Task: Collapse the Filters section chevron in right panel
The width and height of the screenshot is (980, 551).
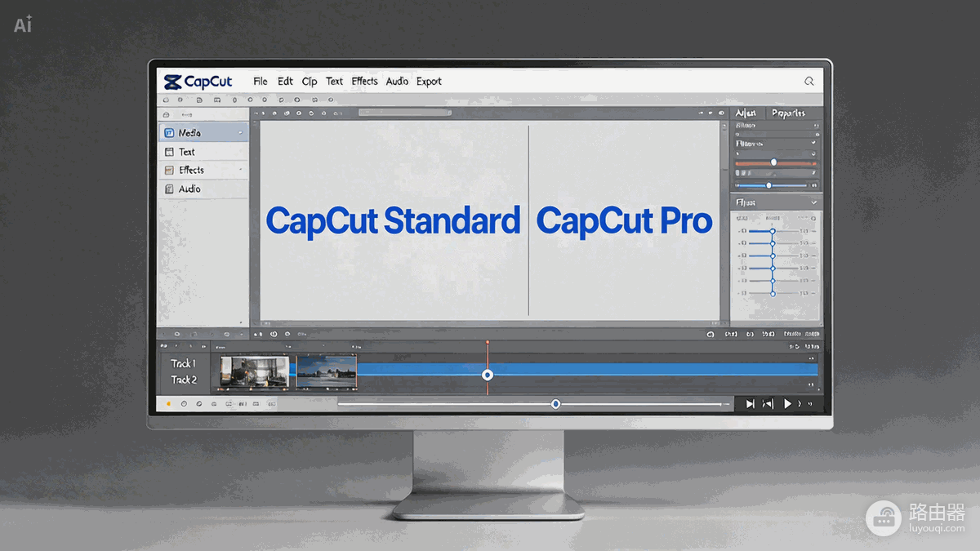Action: 813,202
